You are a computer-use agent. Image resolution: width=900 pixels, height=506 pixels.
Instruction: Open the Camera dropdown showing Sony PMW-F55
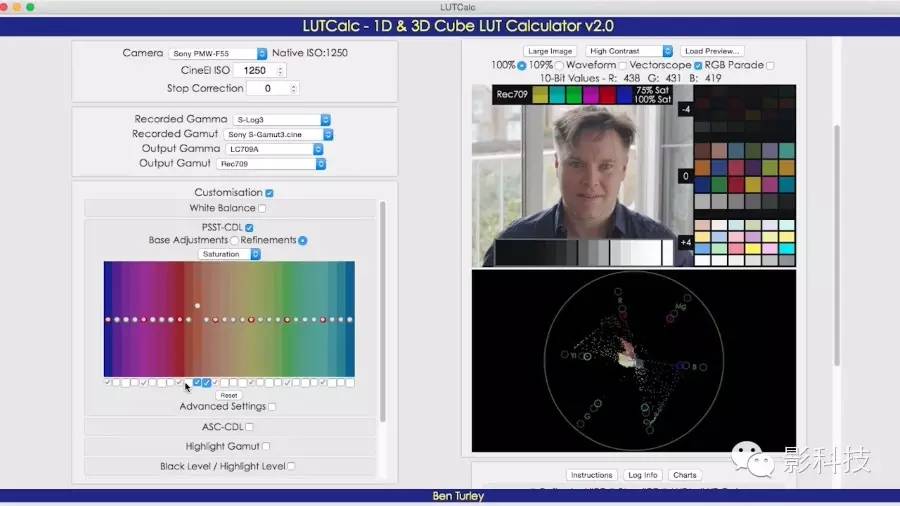[x=218, y=53]
